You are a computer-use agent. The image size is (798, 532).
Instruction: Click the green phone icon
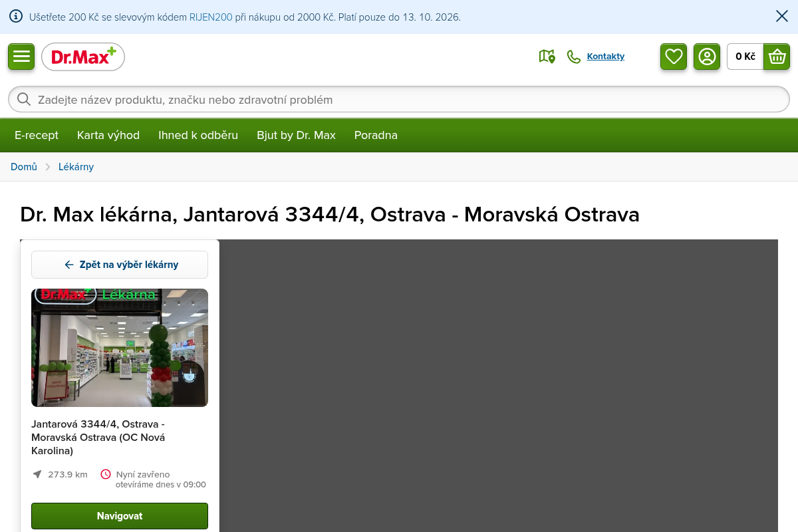573,57
